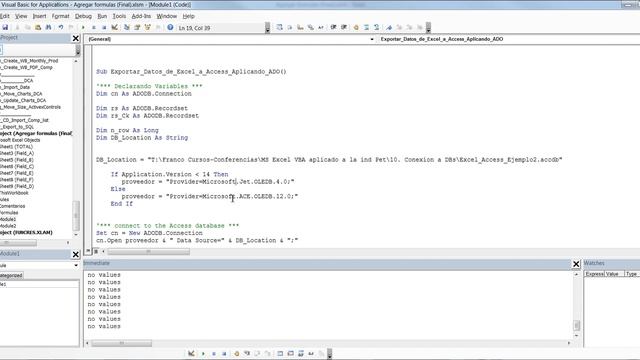
Task: Click the Reset stop icon in the top toolbar
Action: coord(104,27)
